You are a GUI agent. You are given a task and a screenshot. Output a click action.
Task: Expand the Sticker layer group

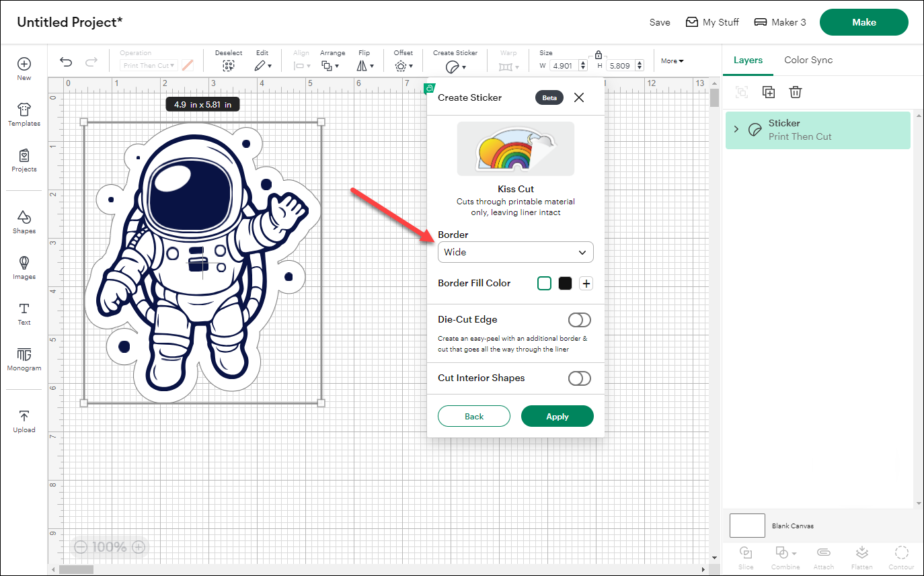pos(736,129)
